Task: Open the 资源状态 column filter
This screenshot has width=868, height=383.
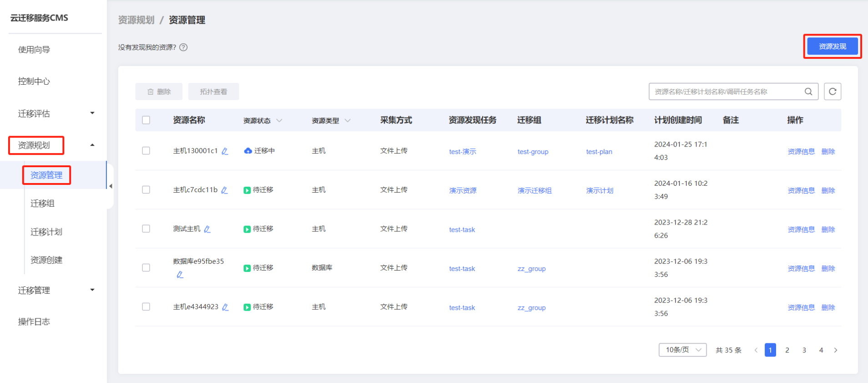Action: 279,121
